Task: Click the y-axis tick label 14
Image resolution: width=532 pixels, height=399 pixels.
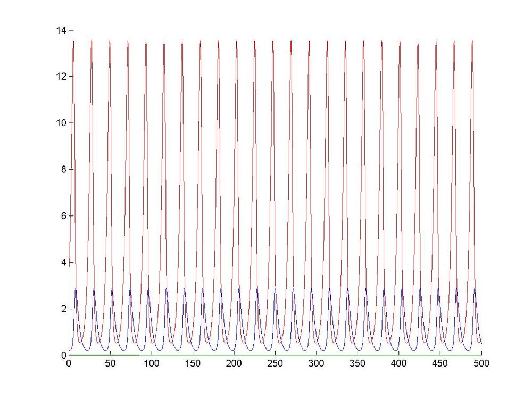Action: 61,30
